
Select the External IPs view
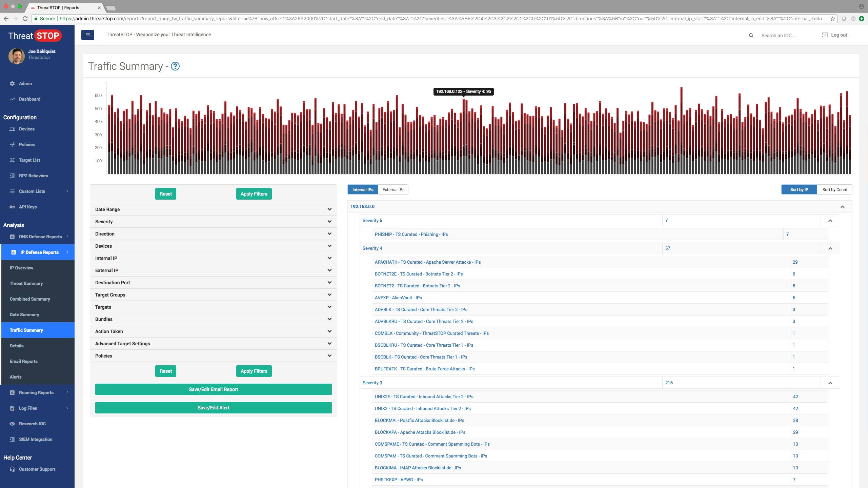coord(393,189)
